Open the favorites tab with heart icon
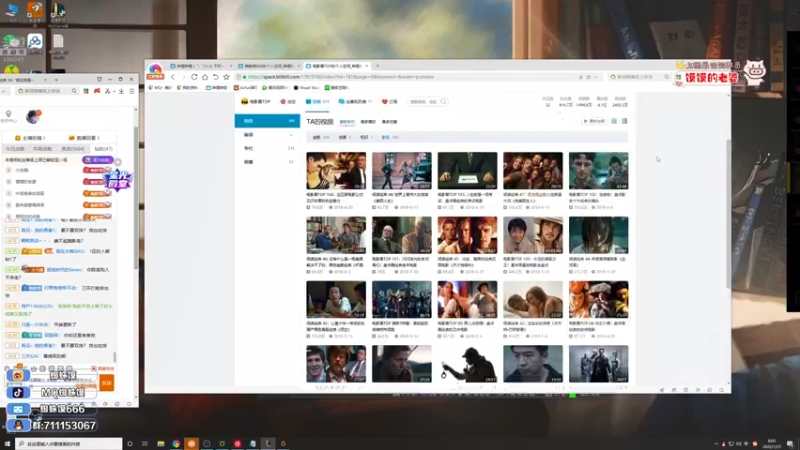800x450 pixels. 389,102
